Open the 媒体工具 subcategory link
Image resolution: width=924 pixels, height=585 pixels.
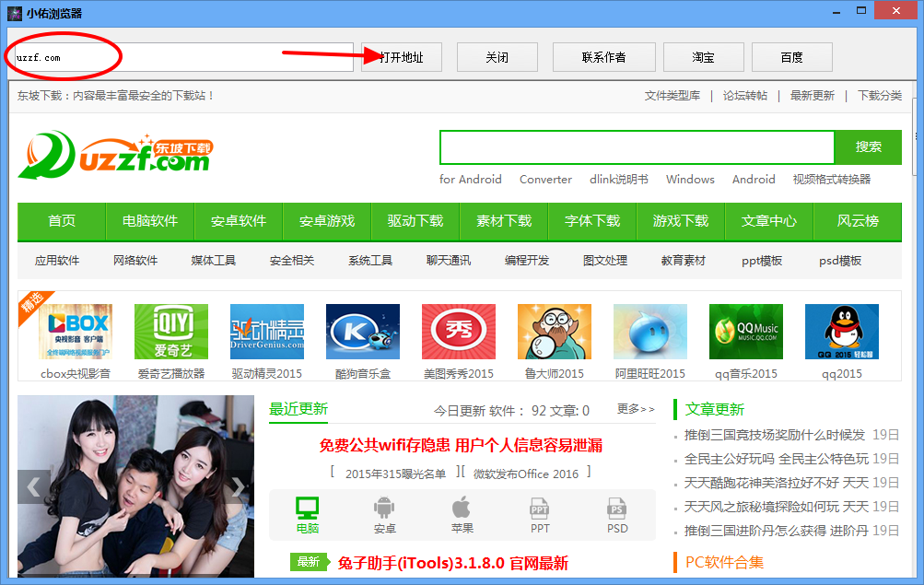[214, 261]
